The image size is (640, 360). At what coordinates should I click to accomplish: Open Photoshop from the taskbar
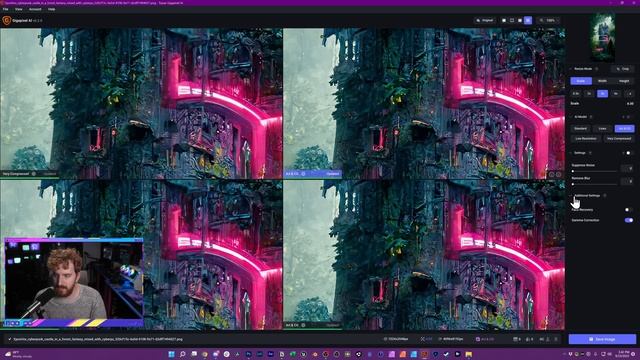tap(248, 354)
